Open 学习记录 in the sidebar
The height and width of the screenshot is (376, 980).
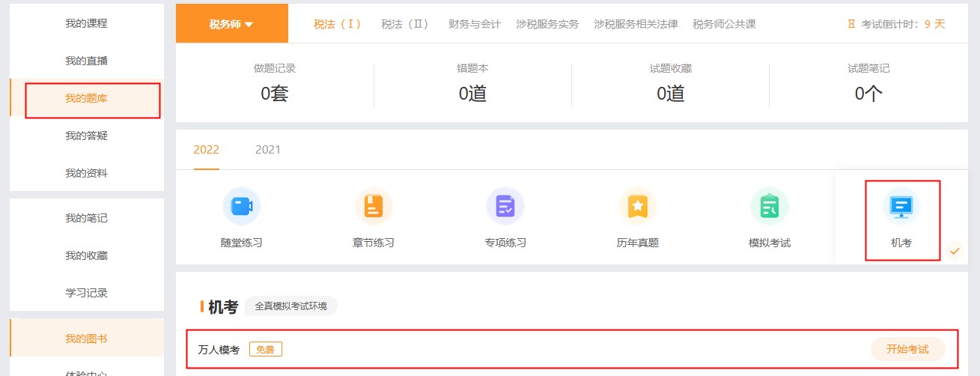point(86,293)
